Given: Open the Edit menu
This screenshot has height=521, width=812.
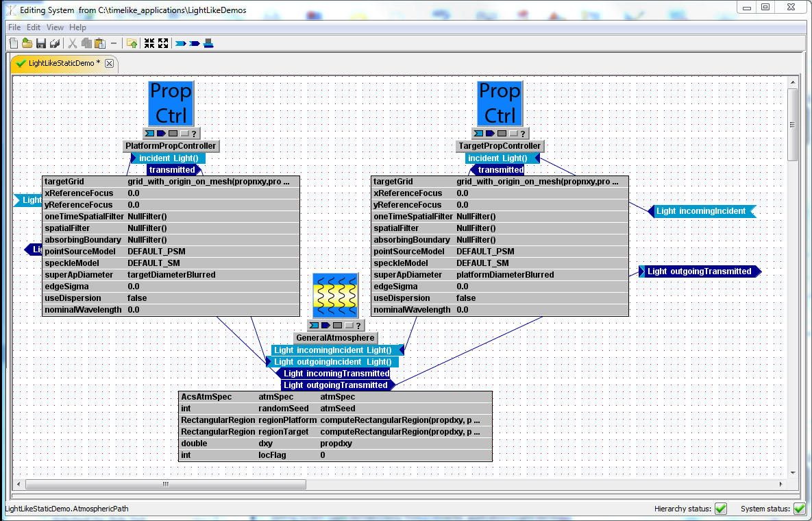Looking at the screenshot, I should click(34, 27).
